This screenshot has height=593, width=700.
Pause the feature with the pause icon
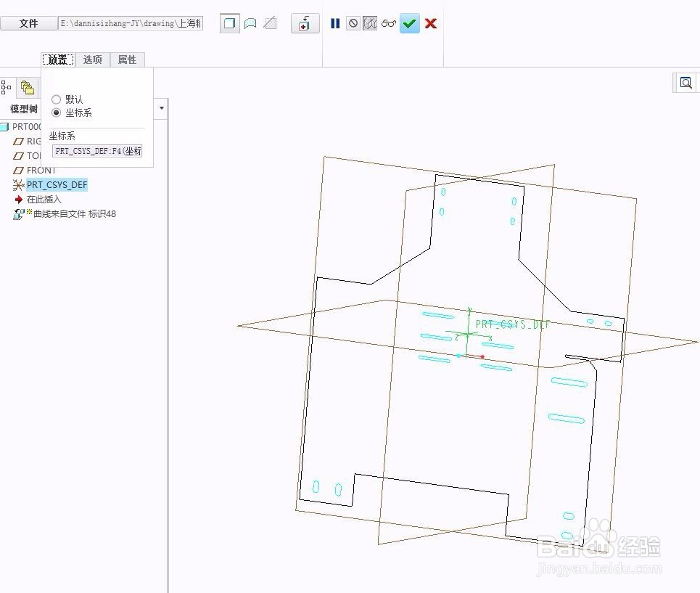(x=335, y=23)
